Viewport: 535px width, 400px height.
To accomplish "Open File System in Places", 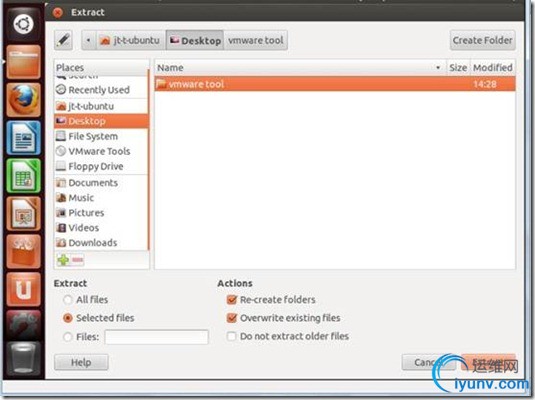I will click(101, 136).
